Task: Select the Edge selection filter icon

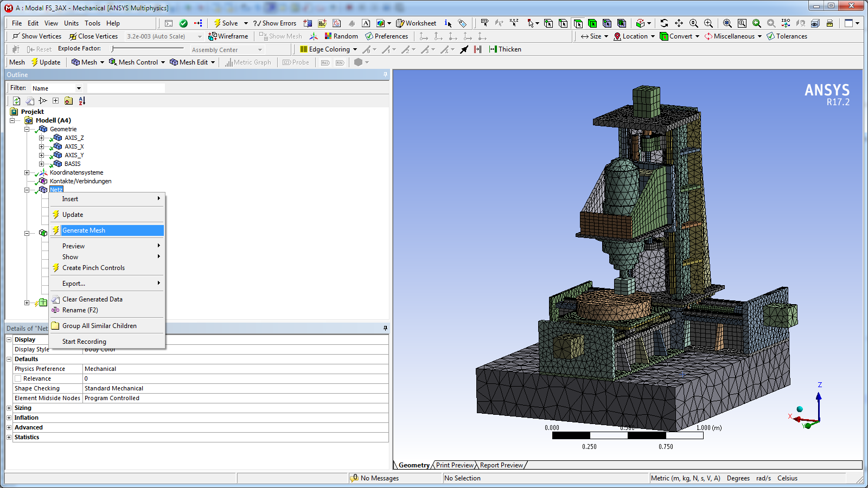Action: tap(563, 23)
